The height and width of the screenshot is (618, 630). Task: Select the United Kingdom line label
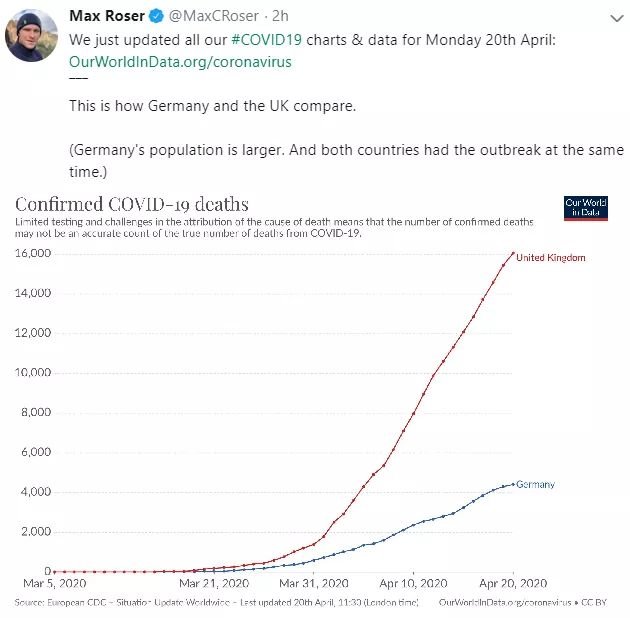point(550,258)
